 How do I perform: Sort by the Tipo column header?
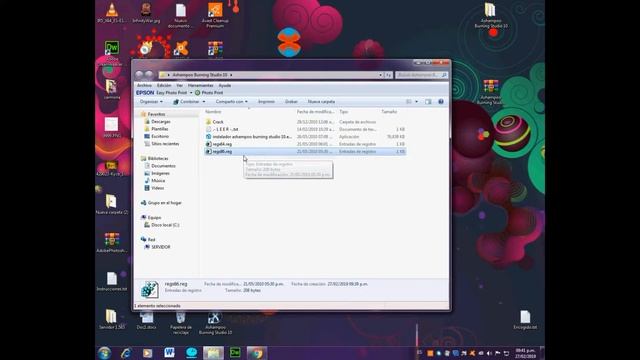tap(344, 112)
